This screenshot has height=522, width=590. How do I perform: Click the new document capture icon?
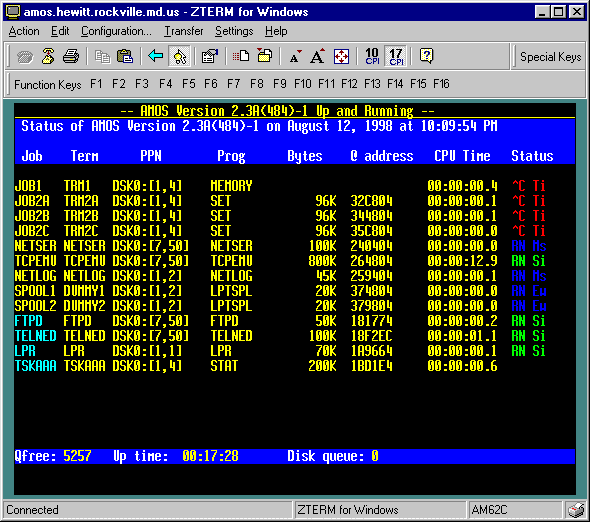[x=241, y=56]
